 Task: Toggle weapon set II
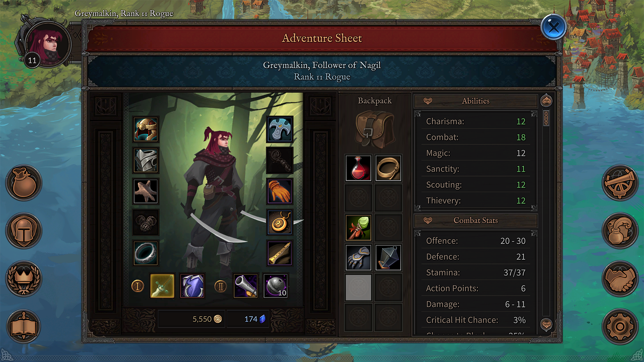click(x=220, y=286)
